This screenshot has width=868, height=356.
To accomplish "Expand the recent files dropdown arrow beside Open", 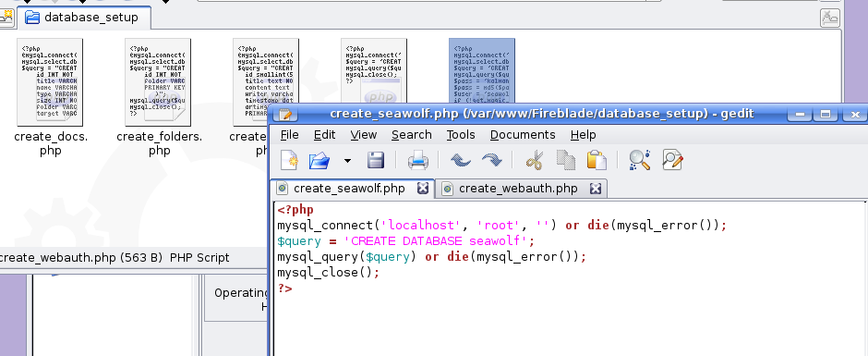I will (x=347, y=162).
